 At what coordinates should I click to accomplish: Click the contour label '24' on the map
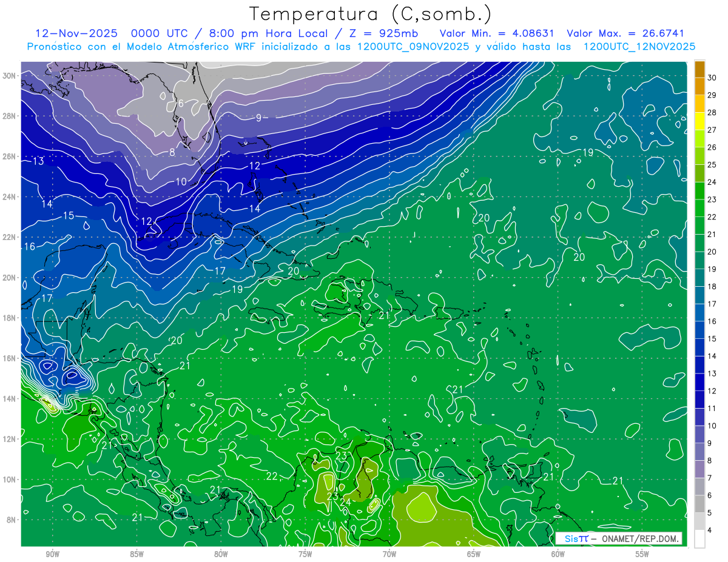click(x=345, y=502)
